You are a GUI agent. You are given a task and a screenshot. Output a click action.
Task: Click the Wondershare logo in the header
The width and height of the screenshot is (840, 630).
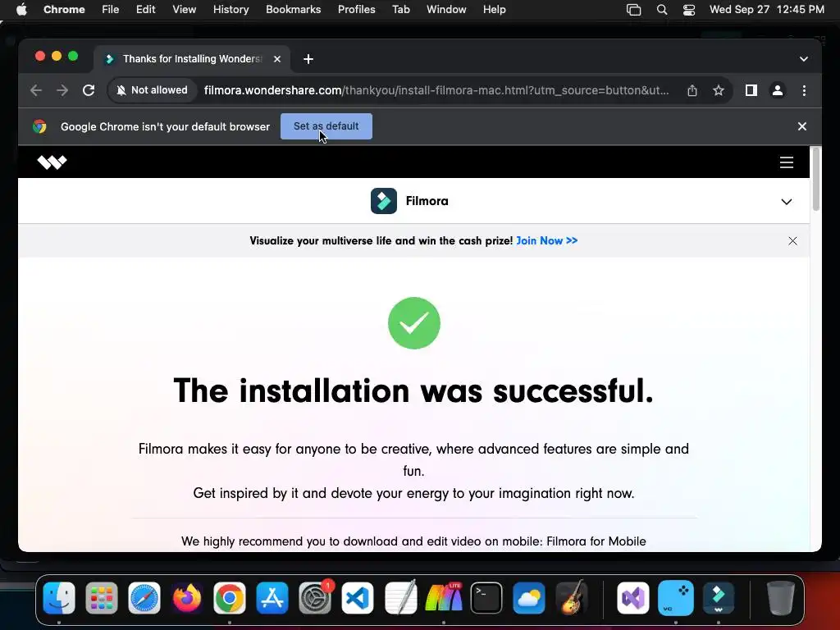point(52,162)
